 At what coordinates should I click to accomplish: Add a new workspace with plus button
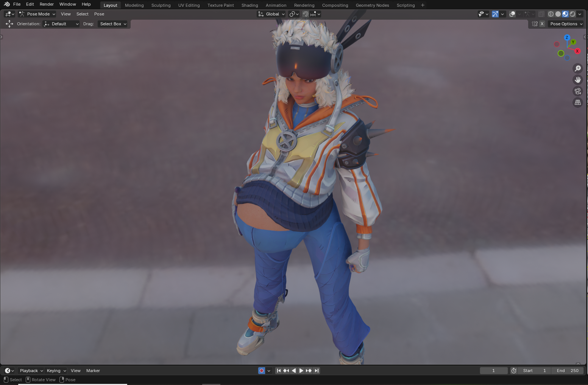coord(423,5)
